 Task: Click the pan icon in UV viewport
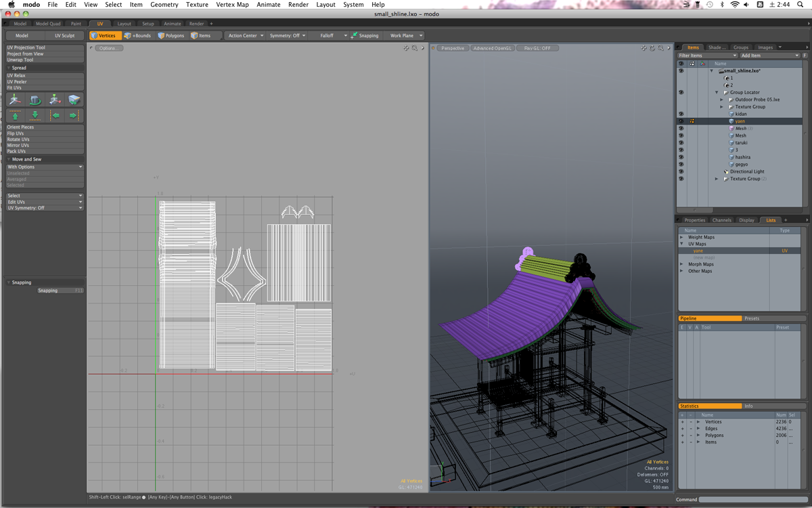coord(406,48)
